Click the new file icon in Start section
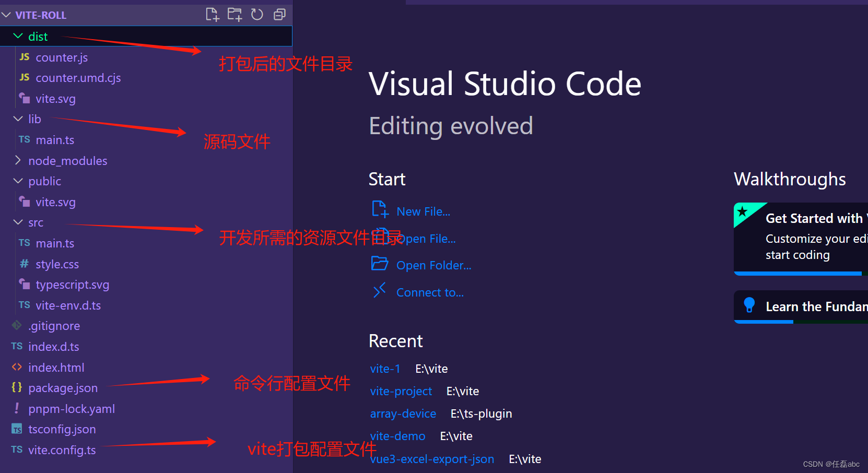Image resolution: width=868 pixels, height=473 pixels. point(380,209)
